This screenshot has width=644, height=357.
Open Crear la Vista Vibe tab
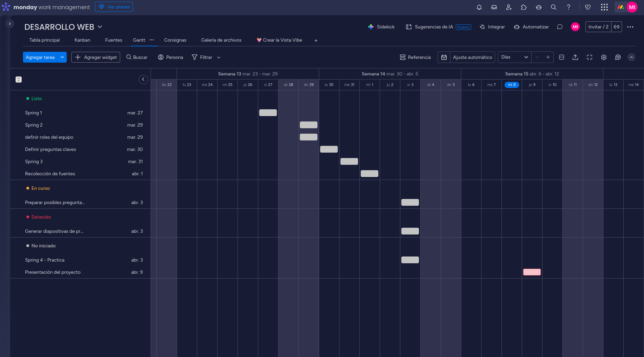tap(280, 40)
